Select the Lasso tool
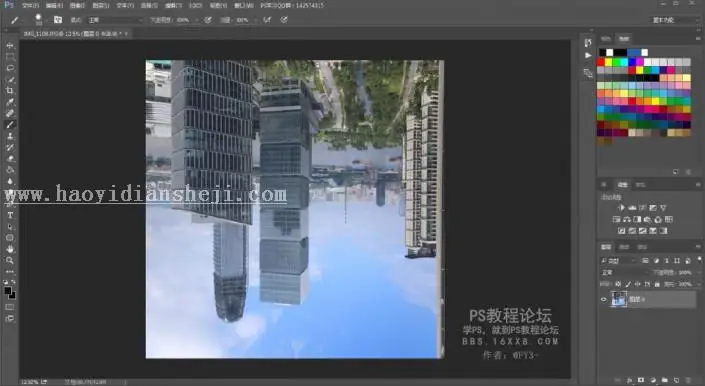The width and height of the screenshot is (705, 386). pyautogui.click(x=10, y=68)
